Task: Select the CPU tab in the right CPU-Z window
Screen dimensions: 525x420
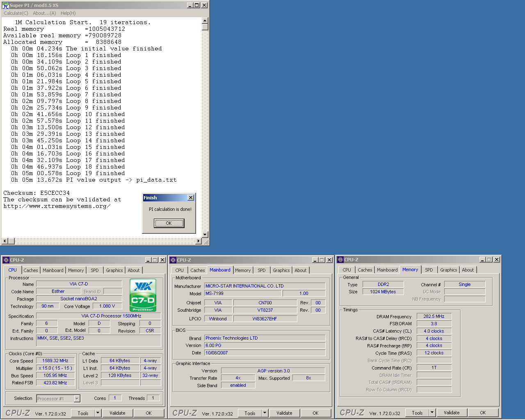Action: 347,270
